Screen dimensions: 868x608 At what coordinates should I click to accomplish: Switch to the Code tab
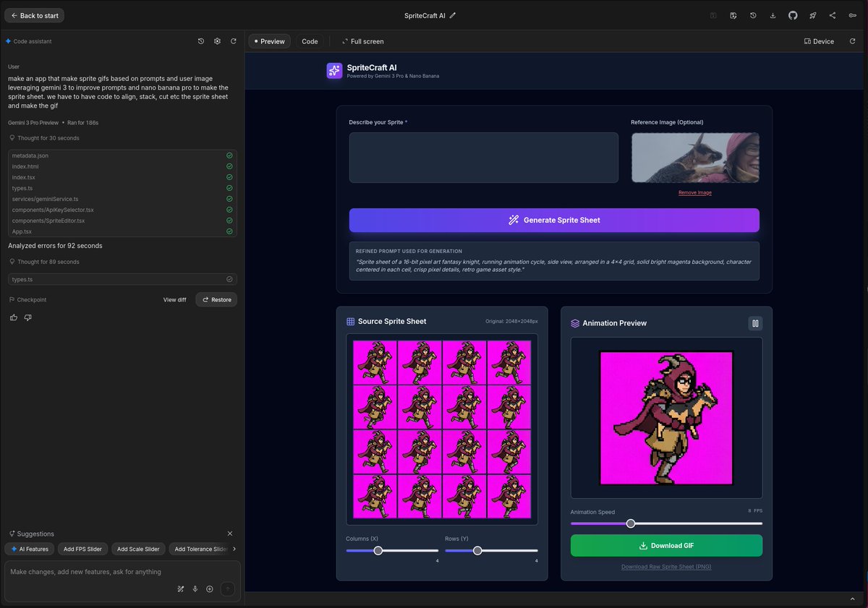310,41
